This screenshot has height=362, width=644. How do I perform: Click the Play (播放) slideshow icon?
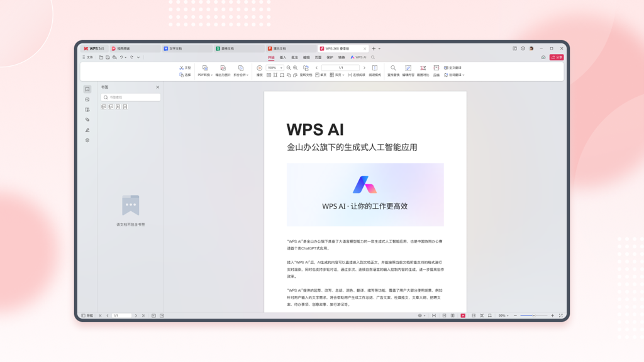(259, 69)
